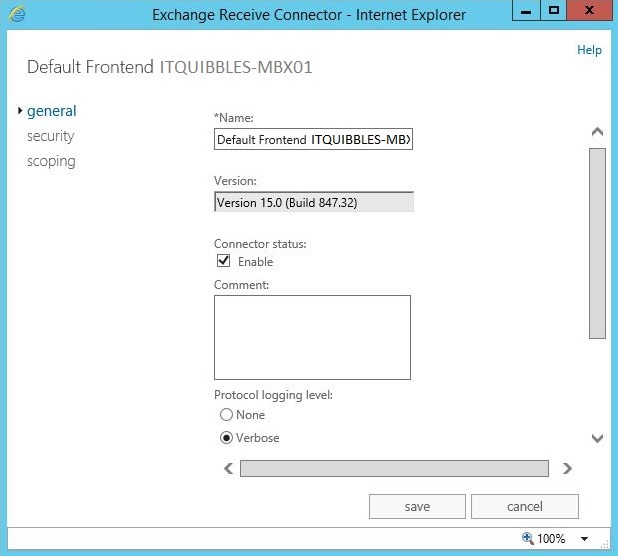The image size is (618, 556).
Task: Minimize the Exchange Receive Connector window
Action: (525, 11)
